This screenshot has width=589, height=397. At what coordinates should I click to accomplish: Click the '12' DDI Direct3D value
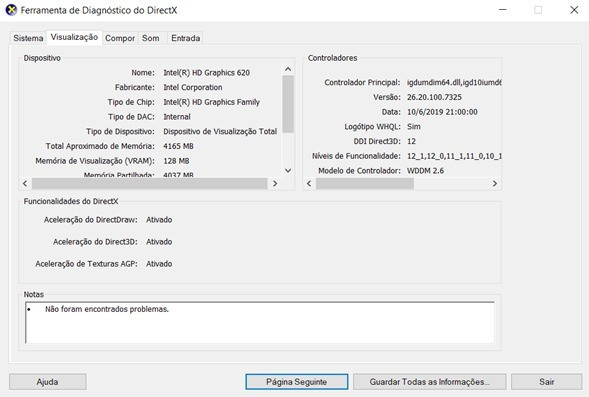click(411, 142)
